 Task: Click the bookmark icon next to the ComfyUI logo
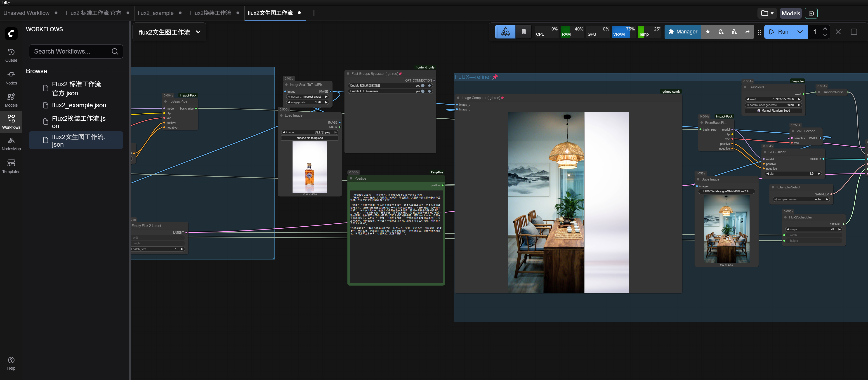[x=524, y=31]
